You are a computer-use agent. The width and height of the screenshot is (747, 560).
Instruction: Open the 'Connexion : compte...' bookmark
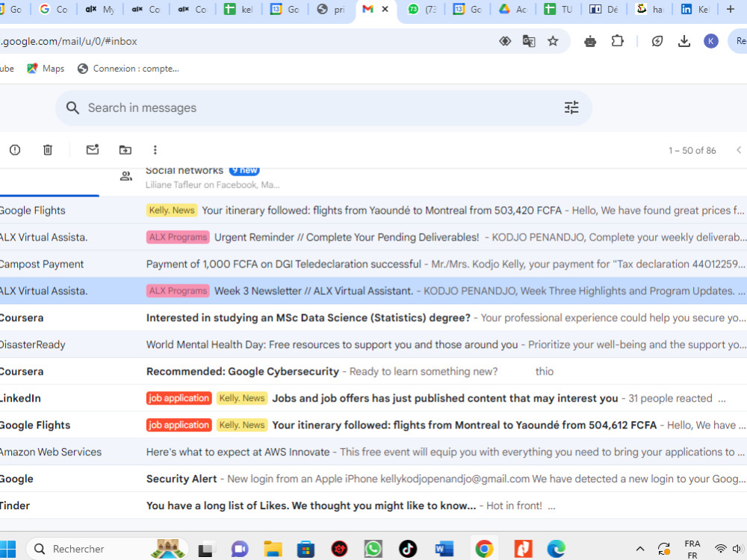(128, 69)
